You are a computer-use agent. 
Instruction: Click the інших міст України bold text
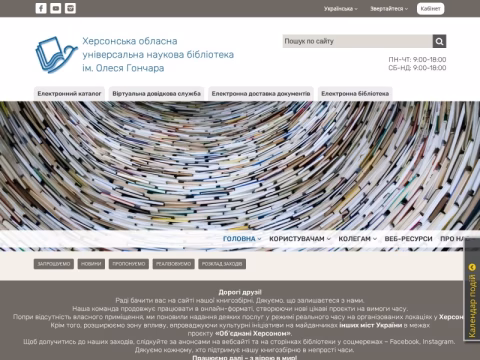tap(370, 325)
